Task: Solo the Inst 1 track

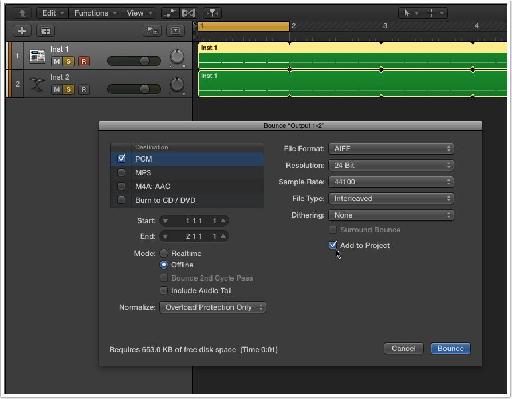Action: pyautogui.click(x=68, y=62)
